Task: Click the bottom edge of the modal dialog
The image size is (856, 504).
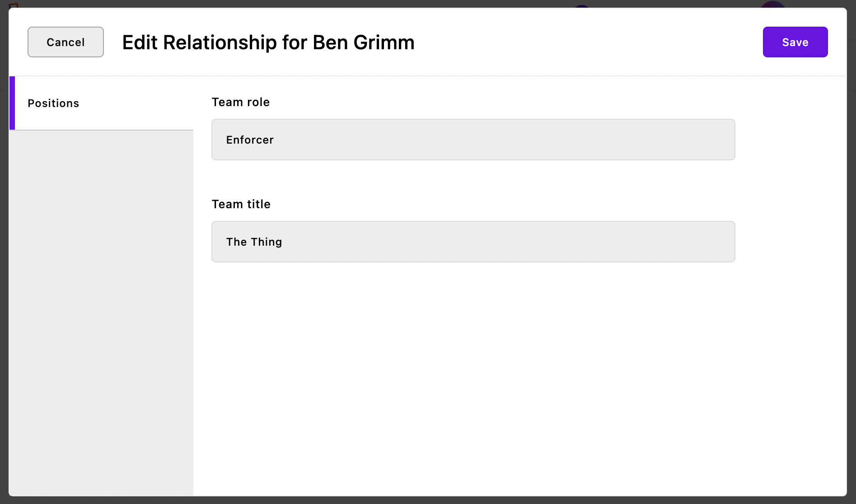Action: tap(428, 494)
